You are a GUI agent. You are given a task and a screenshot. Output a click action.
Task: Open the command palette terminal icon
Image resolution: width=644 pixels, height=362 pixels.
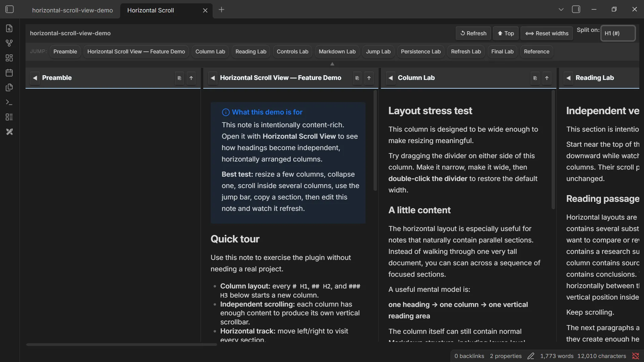coord(9,102)
